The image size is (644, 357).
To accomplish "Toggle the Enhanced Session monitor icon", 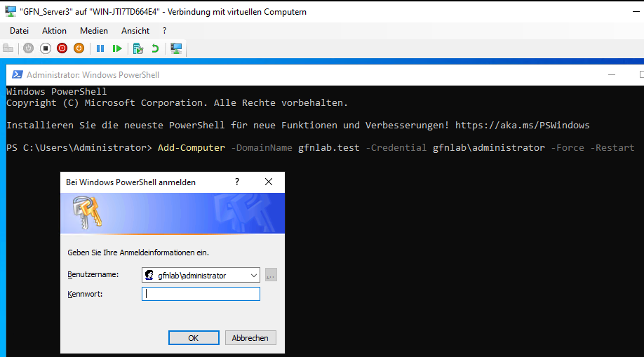I will click(x=176, y=48).
